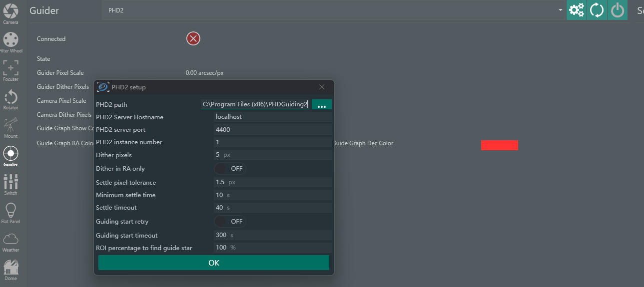Toggle the Dither in RA only switch
The image size is (644, 287).
(230, 169)
